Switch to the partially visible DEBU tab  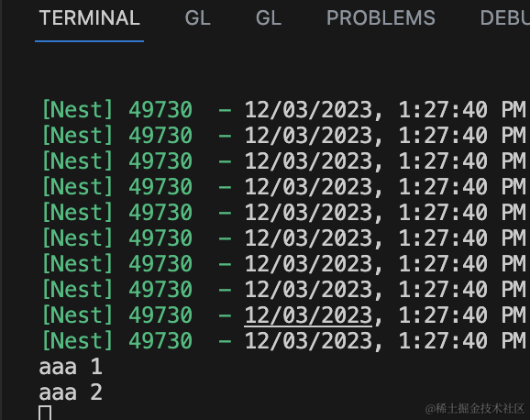pyautogui.click(x=504, y=18)
